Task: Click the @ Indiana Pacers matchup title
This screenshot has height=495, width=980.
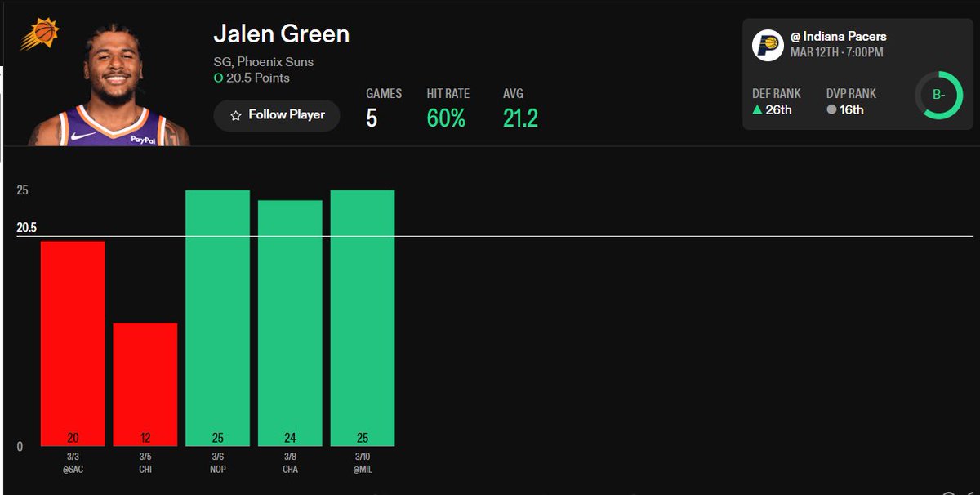Action: 839,37
